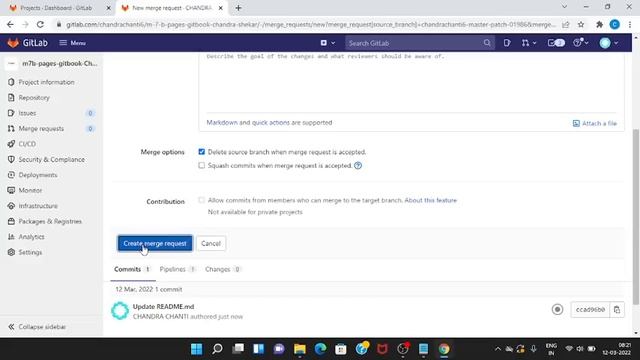This screenshot has height=360, width=640.
Task: Open the to-do list icon
Action: (556, 43)
